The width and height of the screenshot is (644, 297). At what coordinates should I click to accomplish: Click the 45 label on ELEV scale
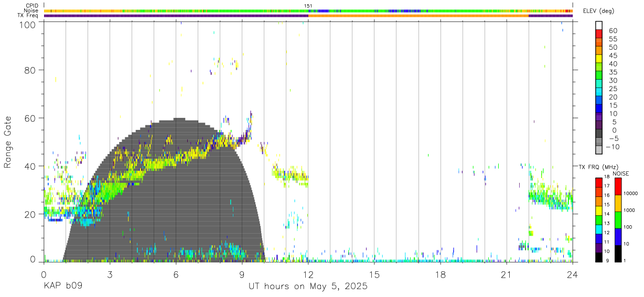click(x=613, y=56)
